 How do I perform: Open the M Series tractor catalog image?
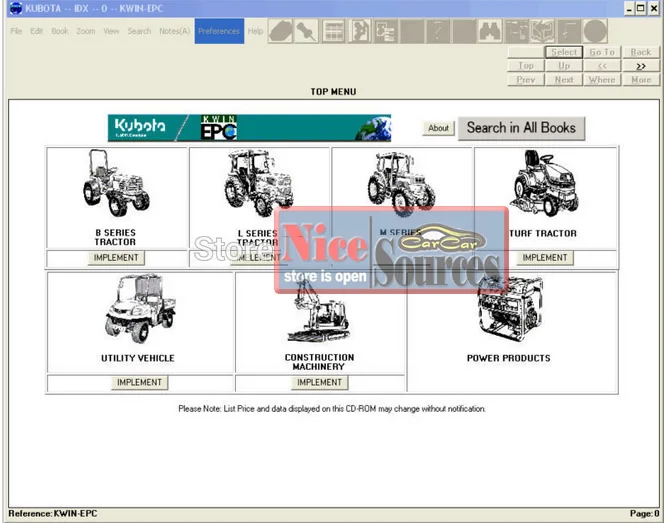click(x=401, y=184)
